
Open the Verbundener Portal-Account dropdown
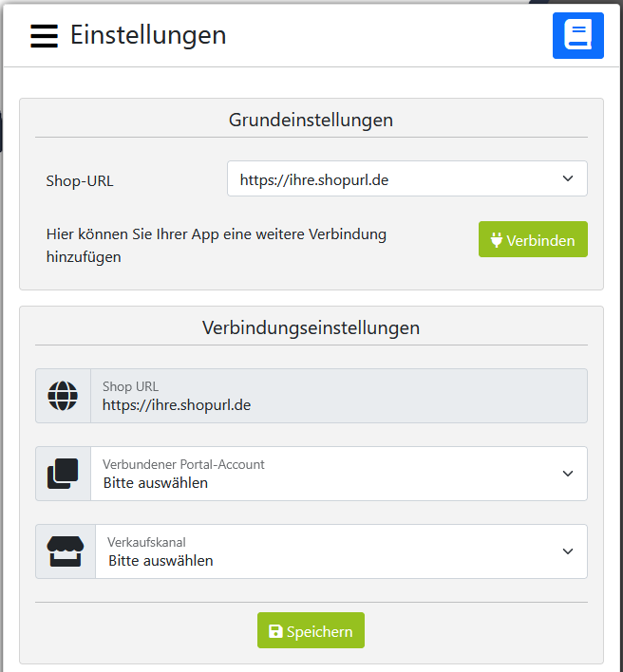(339, 474)
